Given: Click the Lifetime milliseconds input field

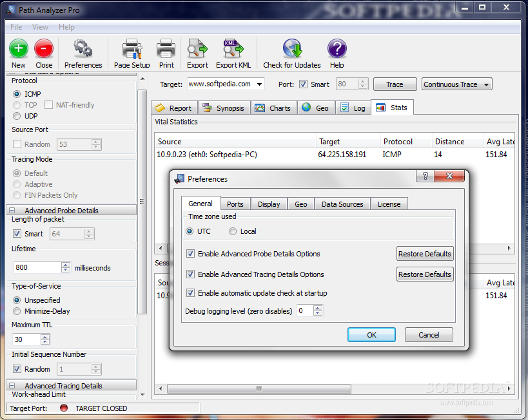Looking at the screenshot, I should [37, 267].
